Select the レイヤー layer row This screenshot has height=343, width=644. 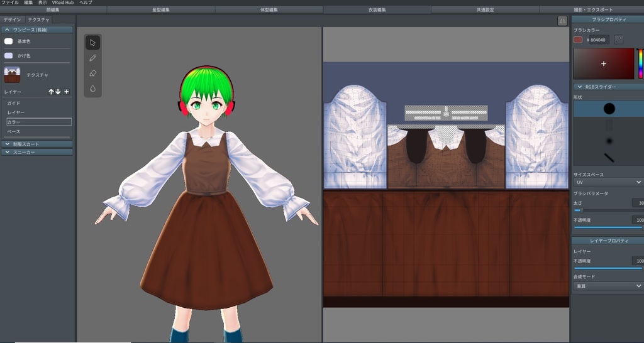point(39,112)
